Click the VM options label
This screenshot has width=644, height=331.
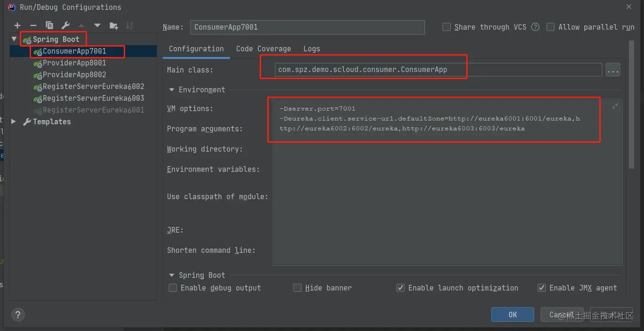tap(190, 108)
